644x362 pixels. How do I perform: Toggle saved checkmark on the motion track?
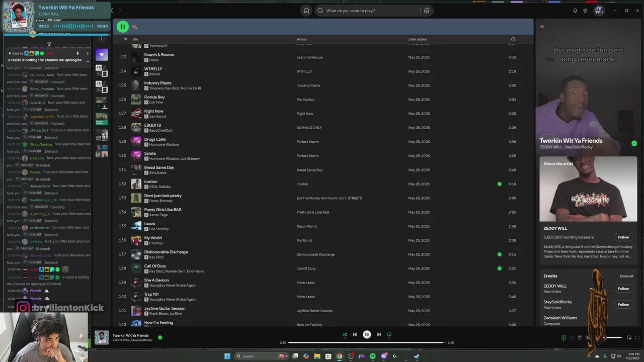point(499,184)
